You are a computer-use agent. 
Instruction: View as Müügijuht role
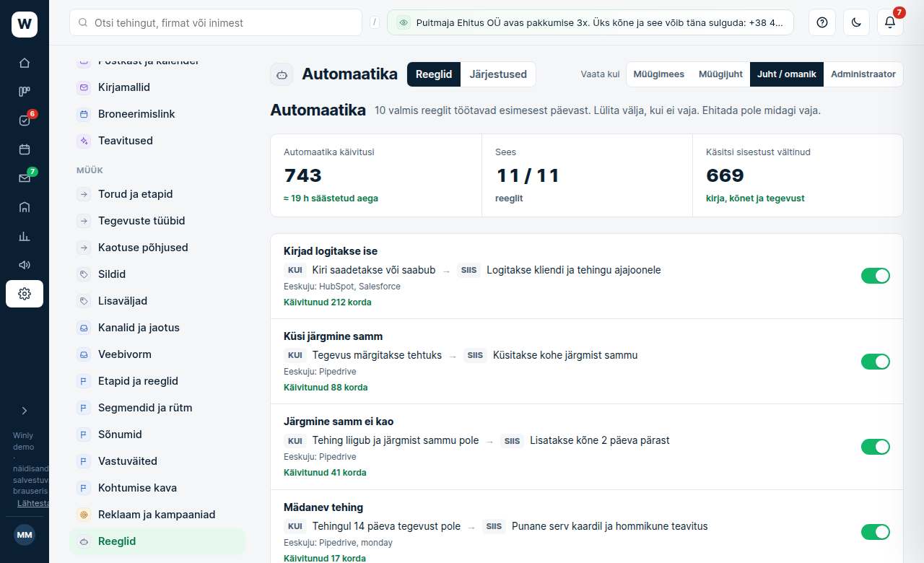(x=720, y=74)
